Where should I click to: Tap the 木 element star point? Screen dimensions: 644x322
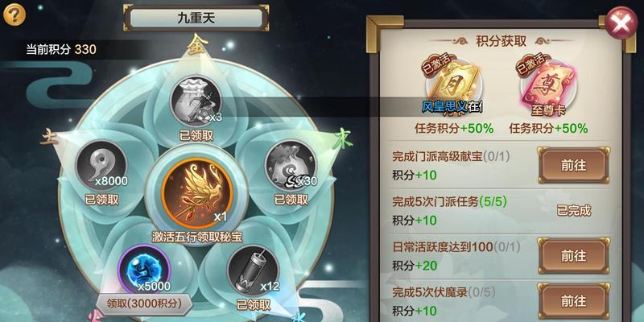[345, 138]
